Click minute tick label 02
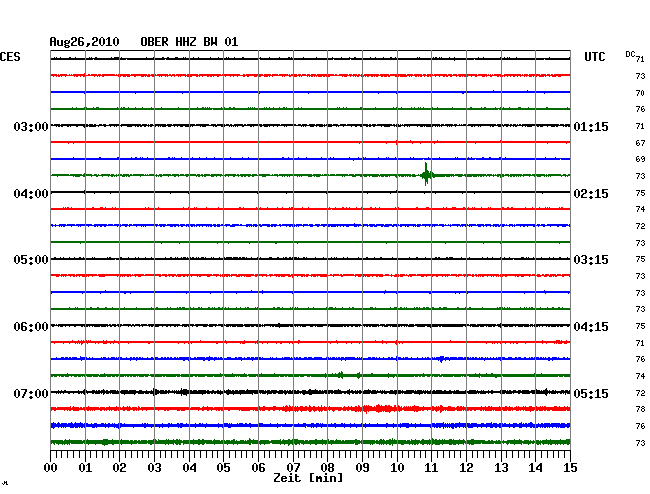 click(119, 467)
